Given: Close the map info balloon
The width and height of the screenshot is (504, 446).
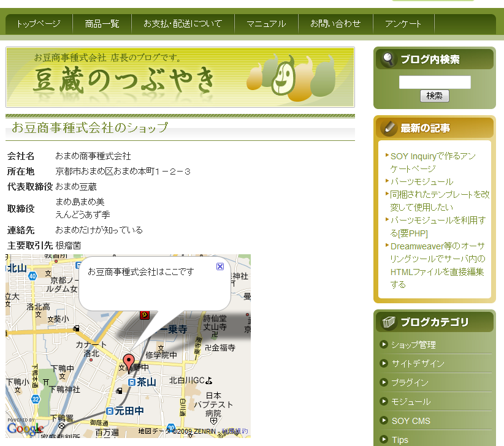Looking at the screenshot, I should pos(220,266).
